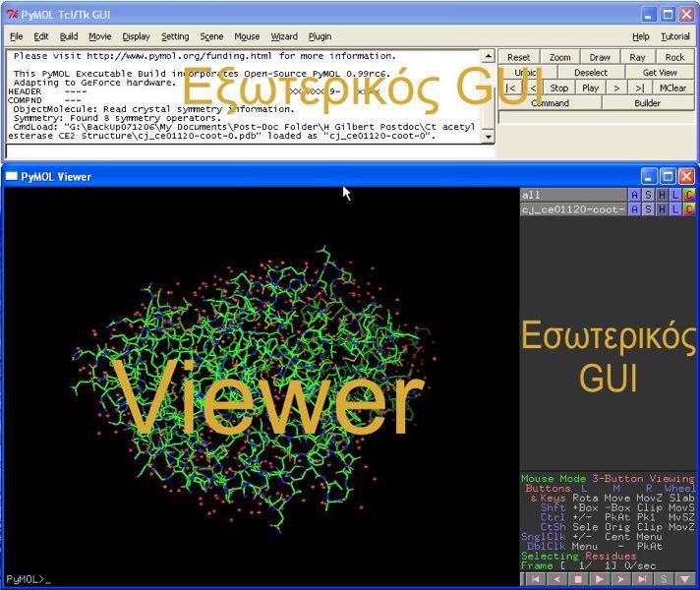Open Hide menu for cj_ce01120-coot object
700x590 pixels.
coord(662,209)
